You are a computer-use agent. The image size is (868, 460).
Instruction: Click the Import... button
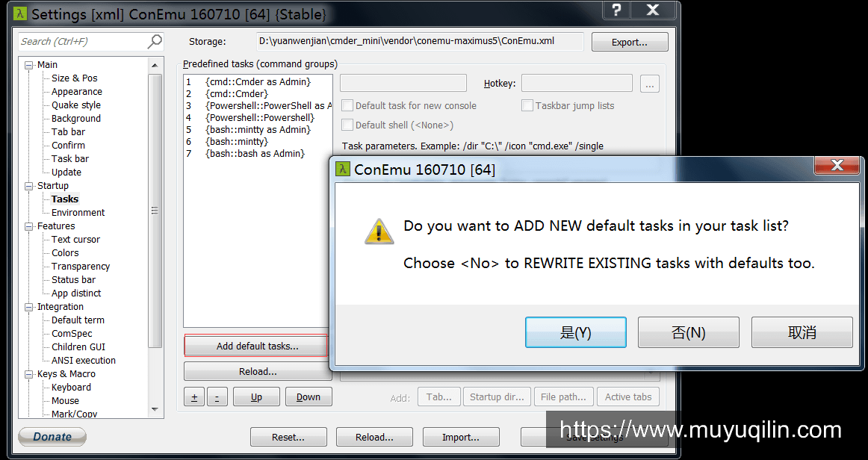point(461,437)
